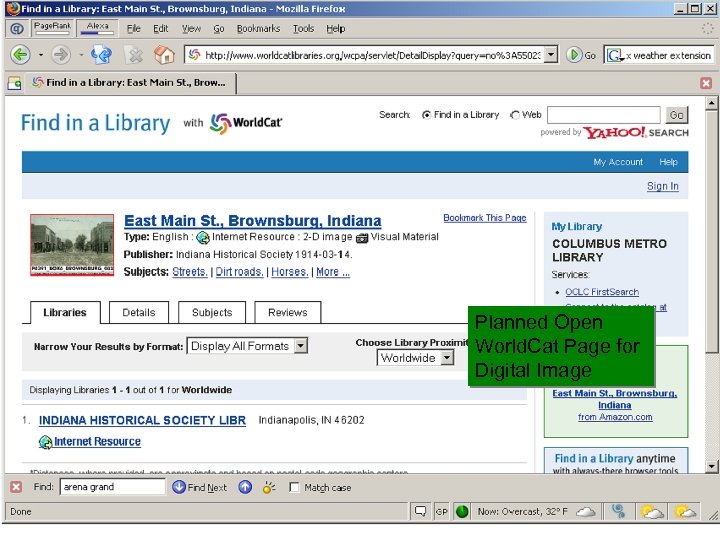Reload the page with the refresh icon
Image resolution: width=720 pixels, height=540 pixels.
click(101, 56)
